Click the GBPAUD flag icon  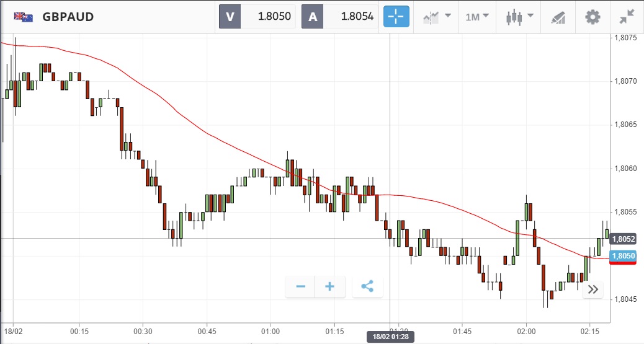pos(24,17)
